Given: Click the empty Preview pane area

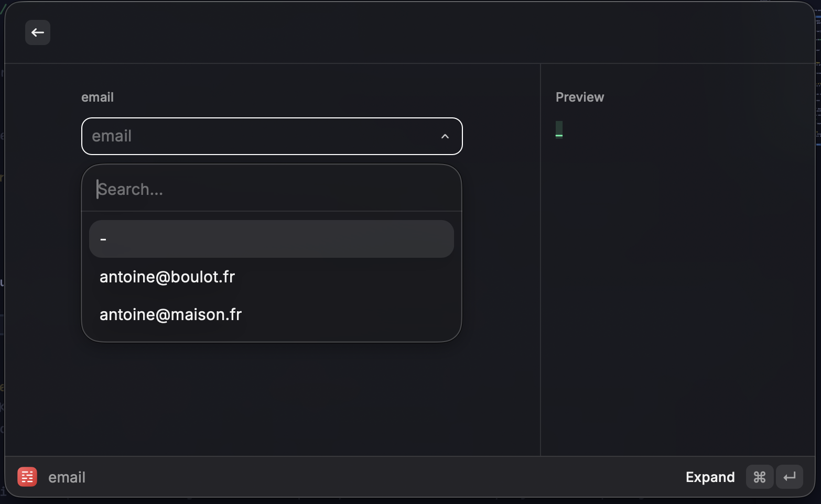Looking at the screenshot, I should (676, 288).
